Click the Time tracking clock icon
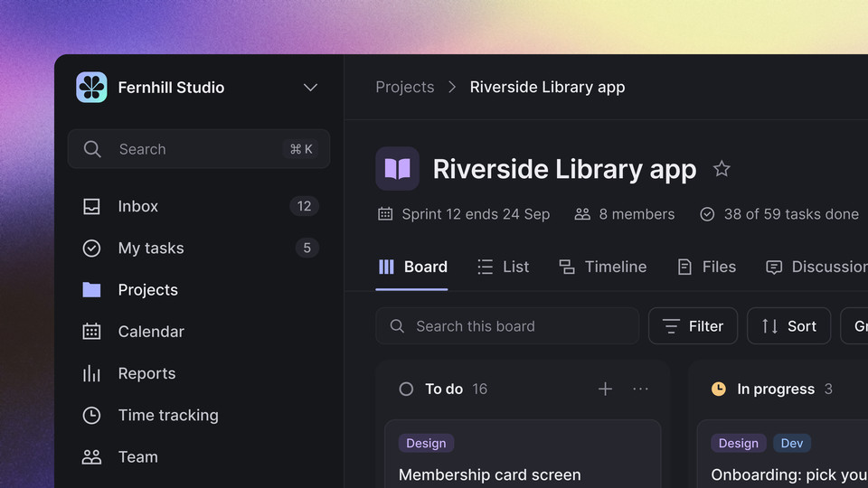Screen dimensions: 868x488 point(91,415)
